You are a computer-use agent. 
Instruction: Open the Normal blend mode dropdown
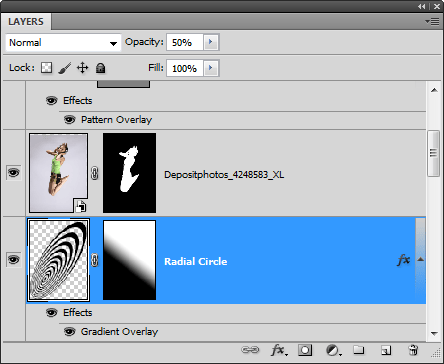63,43
